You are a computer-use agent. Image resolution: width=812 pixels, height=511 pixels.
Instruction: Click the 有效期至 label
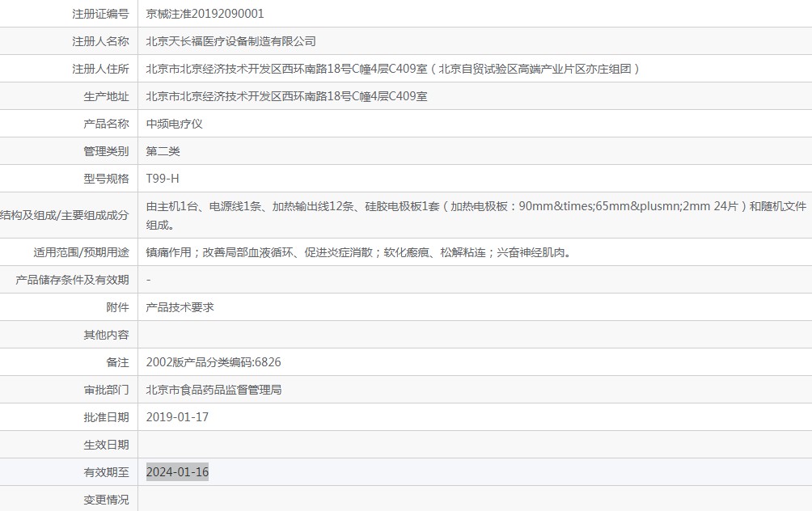(106, 471)
